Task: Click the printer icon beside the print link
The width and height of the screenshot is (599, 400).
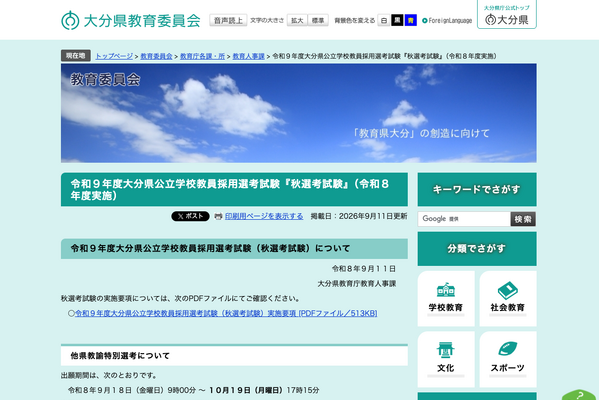Action: tap(219, 216)
